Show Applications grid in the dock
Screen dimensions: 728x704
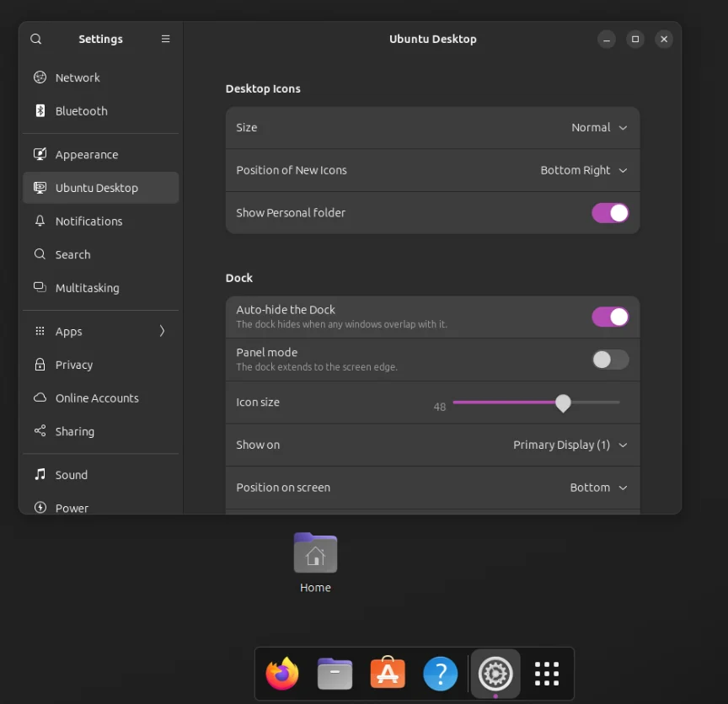547,674
